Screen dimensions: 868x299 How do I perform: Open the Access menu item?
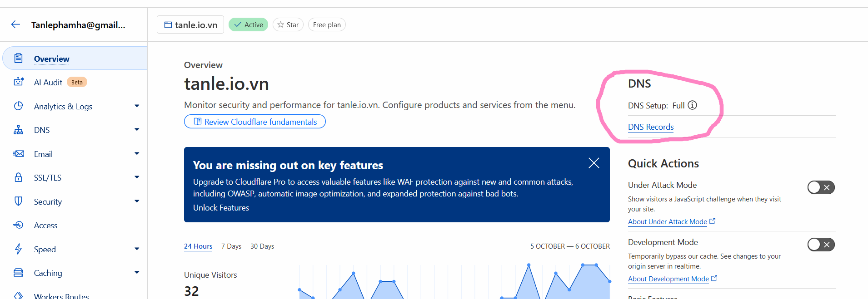pos(45,225)
